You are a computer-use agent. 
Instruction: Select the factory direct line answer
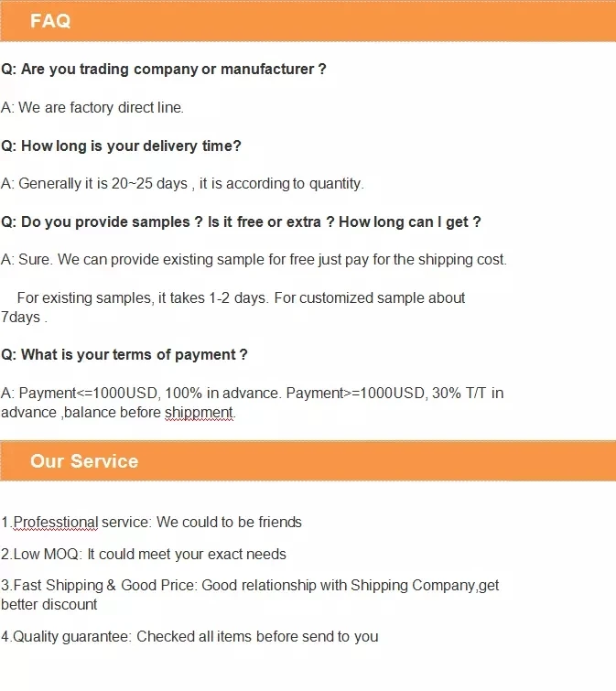tap(92, 107)
